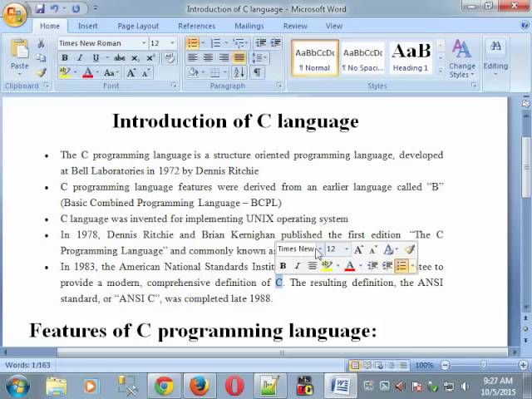Apply the No Spacing style

click(362, 57)
